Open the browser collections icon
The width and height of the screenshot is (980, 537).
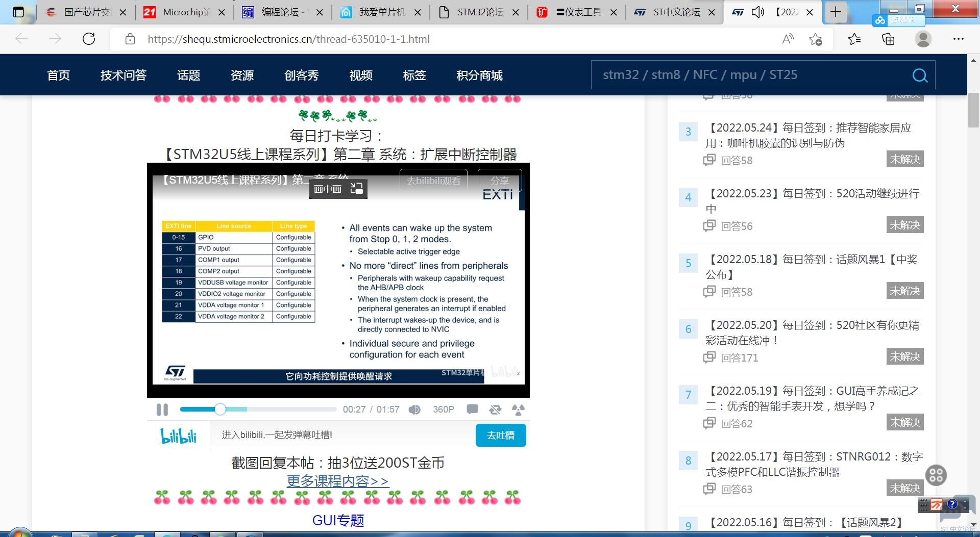(888, 39)
